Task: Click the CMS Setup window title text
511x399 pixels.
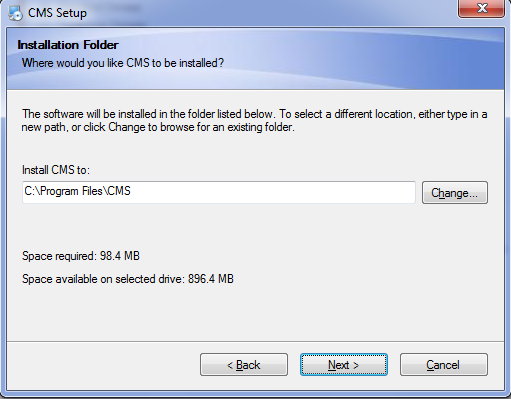Action: [x=57, y=13]
